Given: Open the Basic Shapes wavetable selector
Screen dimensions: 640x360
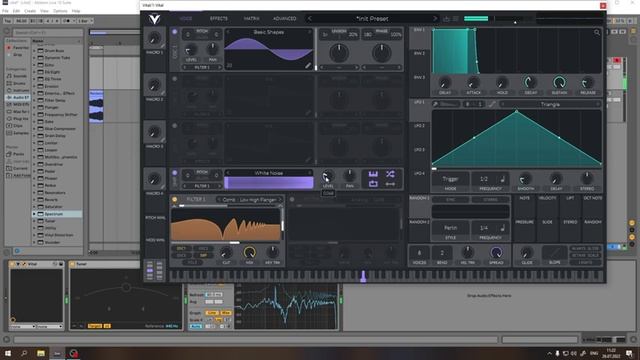Looking at the screenshot, I should [x=269, y=32].
